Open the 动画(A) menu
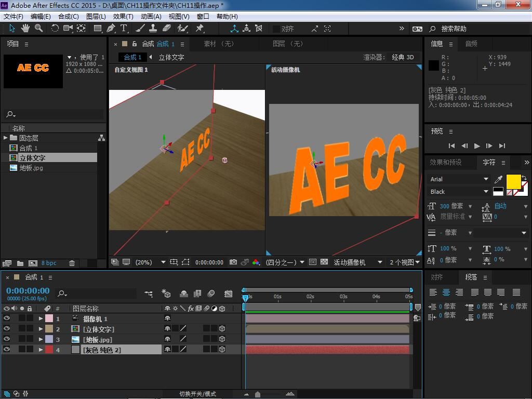 [151, 16]
